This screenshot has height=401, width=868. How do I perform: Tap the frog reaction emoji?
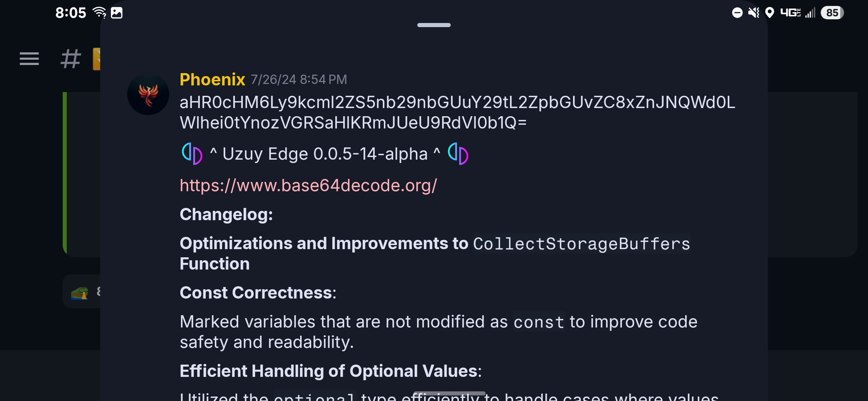(x=80, y=293)
